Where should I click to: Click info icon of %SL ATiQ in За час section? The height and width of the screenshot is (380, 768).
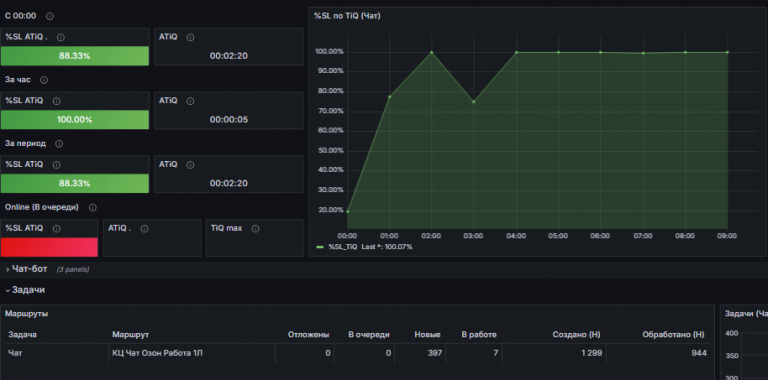[x=56, y=101]
